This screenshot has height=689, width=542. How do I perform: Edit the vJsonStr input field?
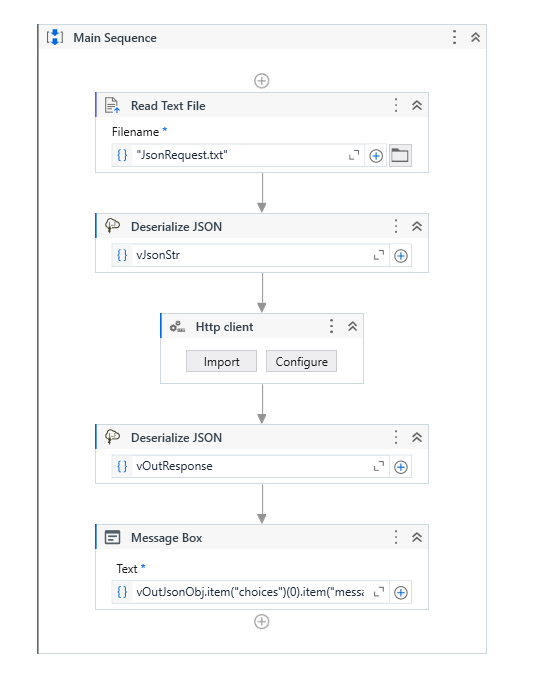pyautogui.click(x=251, y=255)
